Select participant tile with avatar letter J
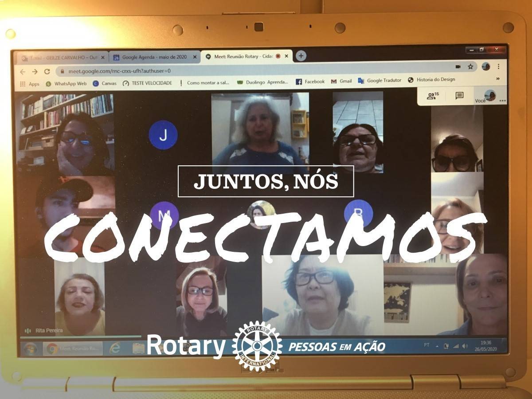Viewport: 532px width, 399px height. click(163, 135)
